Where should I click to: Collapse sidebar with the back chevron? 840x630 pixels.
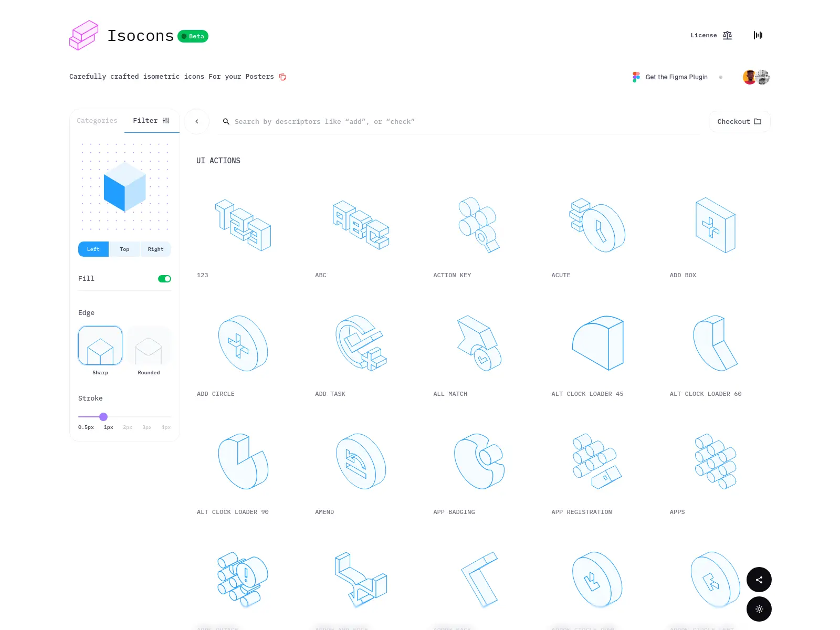point(197,121)
